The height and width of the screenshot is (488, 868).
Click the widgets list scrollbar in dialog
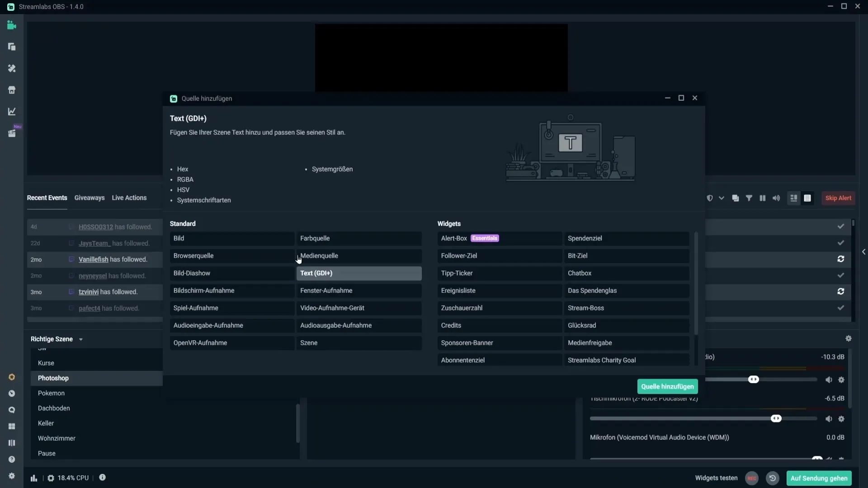tap(696, 283)
